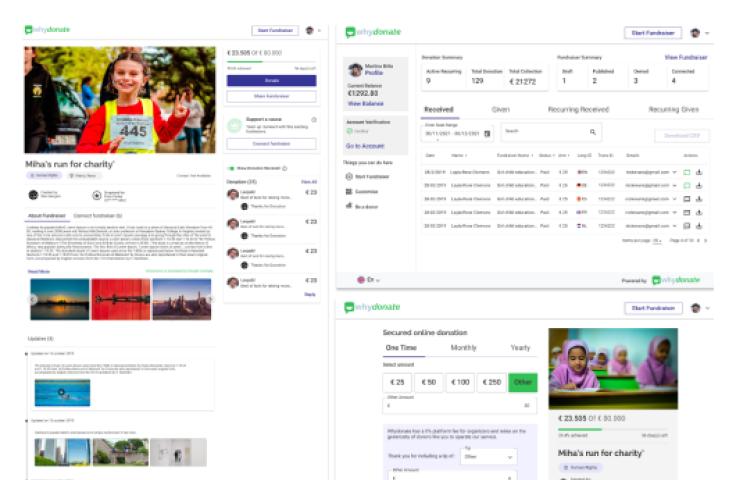
Task: Click the purple Donate button
Action: tap(271, 79)
